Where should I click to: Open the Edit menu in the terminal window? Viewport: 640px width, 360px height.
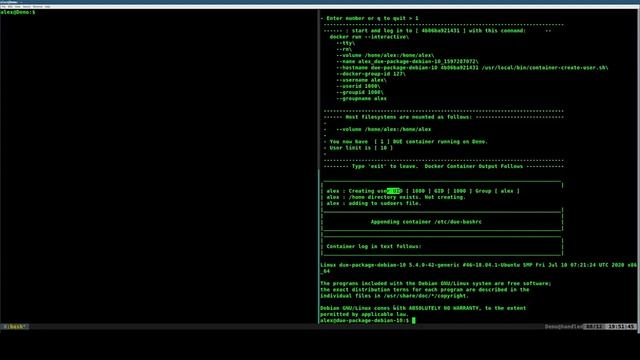(10, 7)
